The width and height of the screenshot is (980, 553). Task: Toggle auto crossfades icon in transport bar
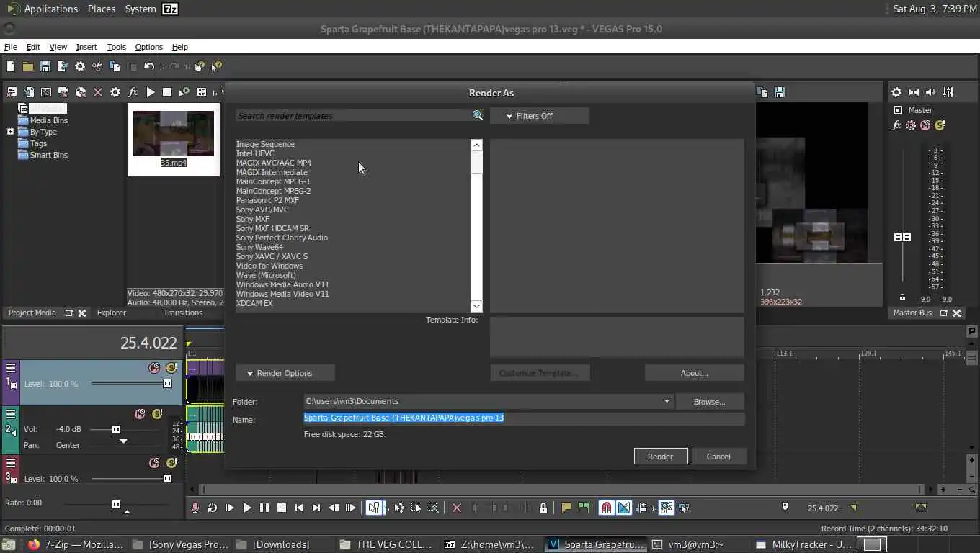(x=624, y=508)
